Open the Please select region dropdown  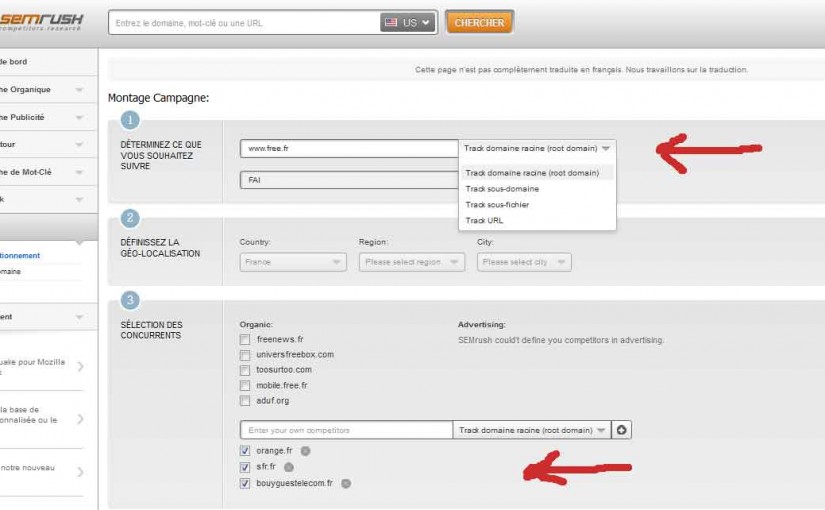412,262
